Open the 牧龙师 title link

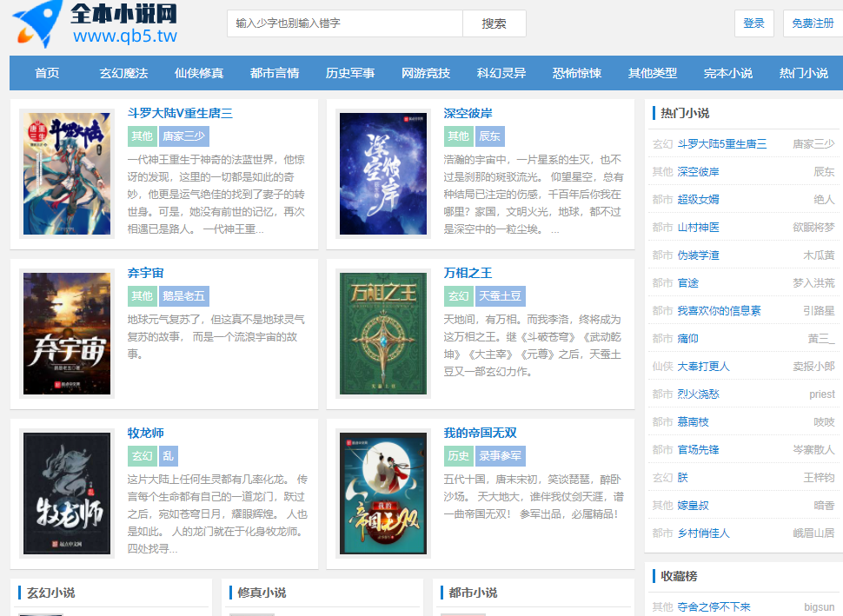pos(146,434)
